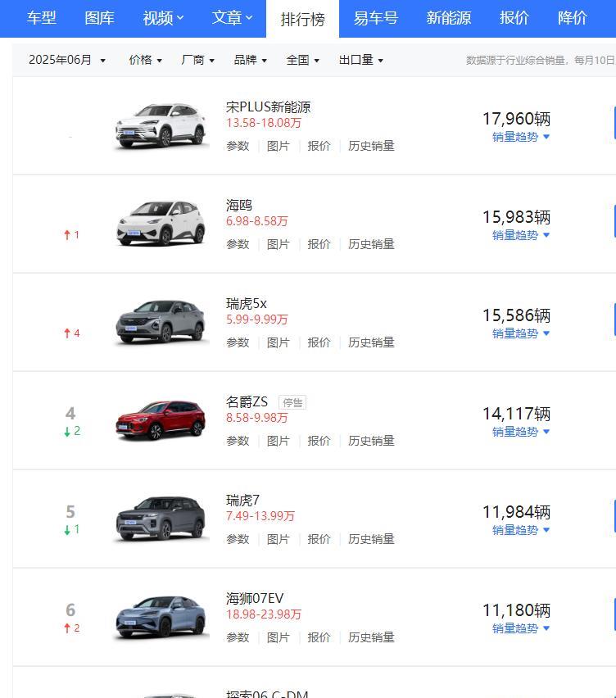This screenshot has height=698, width=616.
Task: Select price 13.58-18.08万 text
Action: point(264,123)
